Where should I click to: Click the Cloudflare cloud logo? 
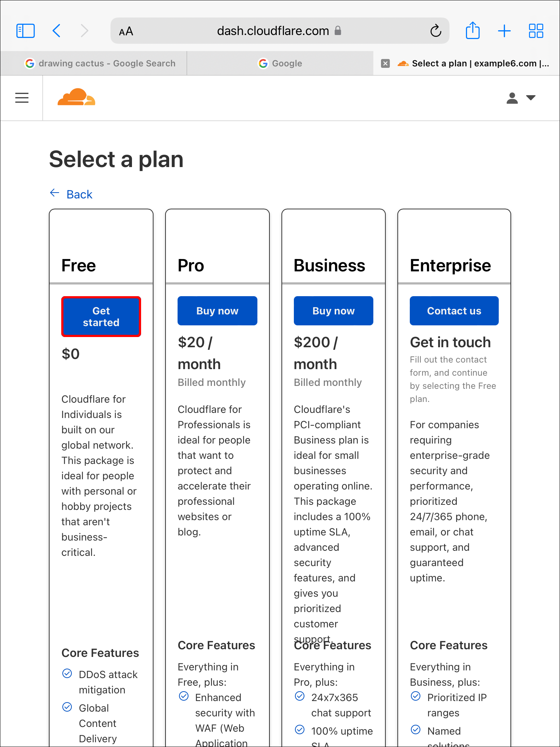pyautogui.click(x=76, y=97)
